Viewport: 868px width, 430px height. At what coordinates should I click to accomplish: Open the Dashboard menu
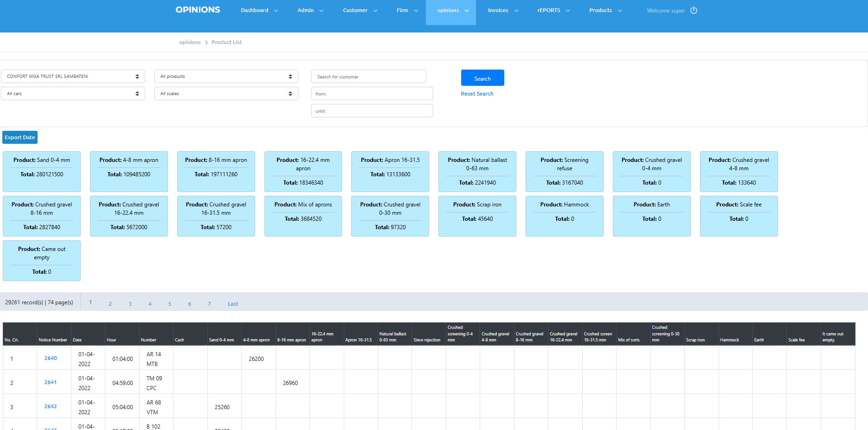pyautogui.click(x=259, y=10)
